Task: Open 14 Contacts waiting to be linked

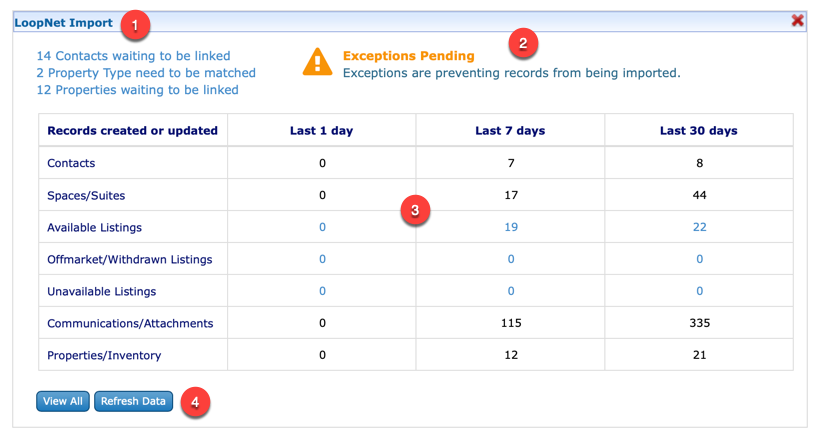Action: 133,56
